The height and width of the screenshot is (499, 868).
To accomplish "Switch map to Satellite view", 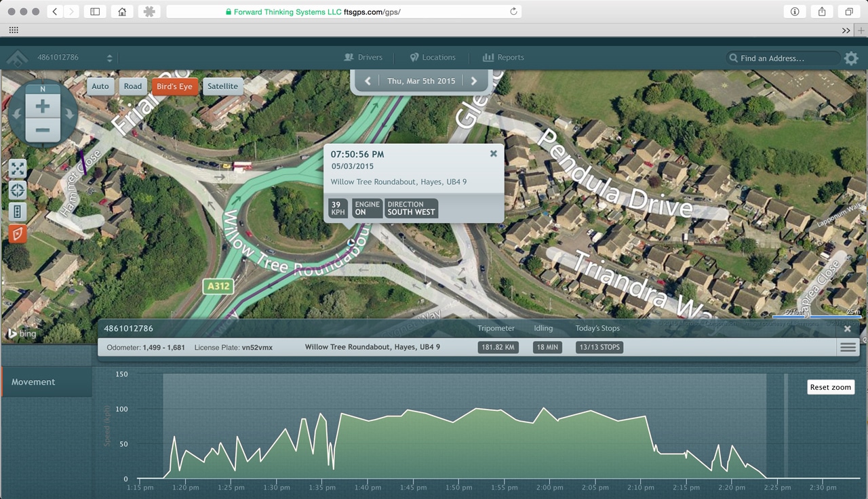I will click(x=223, y=86).
